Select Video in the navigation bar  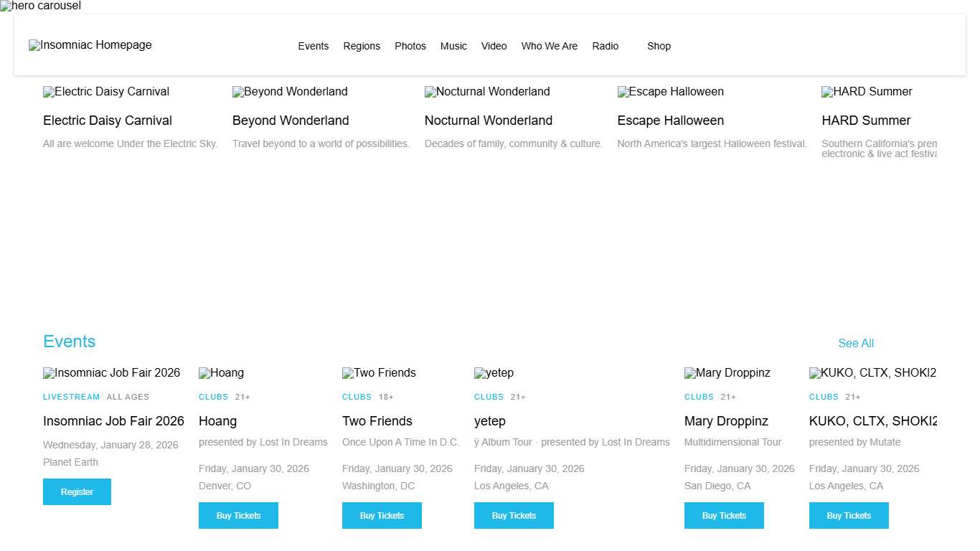click(x=494, y=46)
